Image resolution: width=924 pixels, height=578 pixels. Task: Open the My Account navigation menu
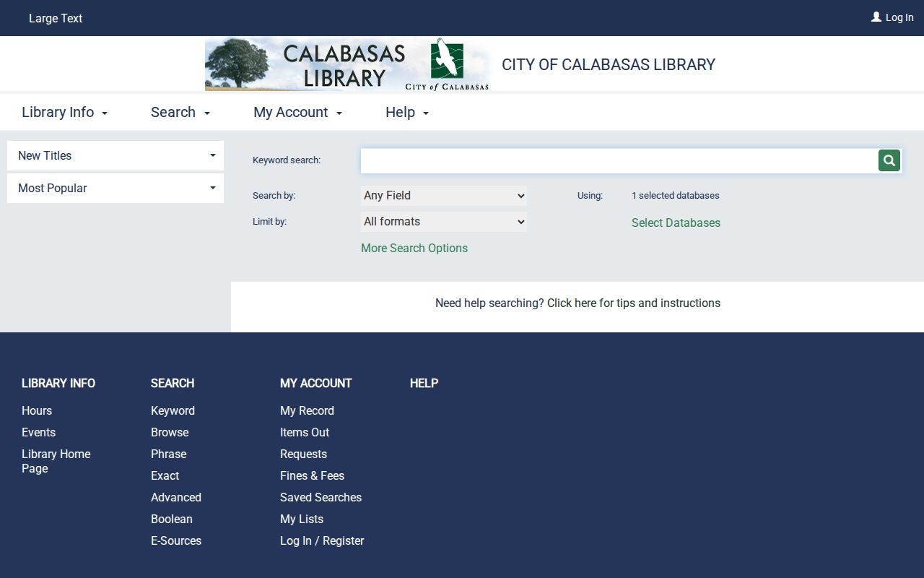pos(297,112)
